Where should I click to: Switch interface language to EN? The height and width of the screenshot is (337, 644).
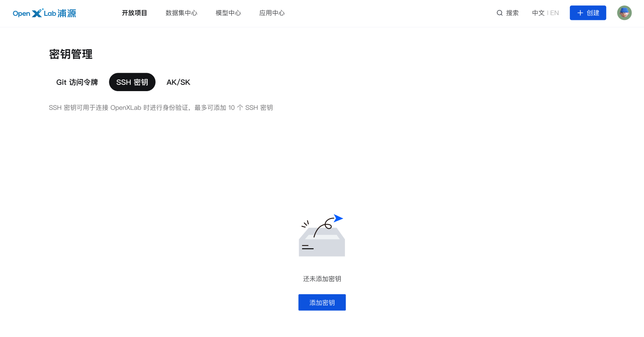555,13
